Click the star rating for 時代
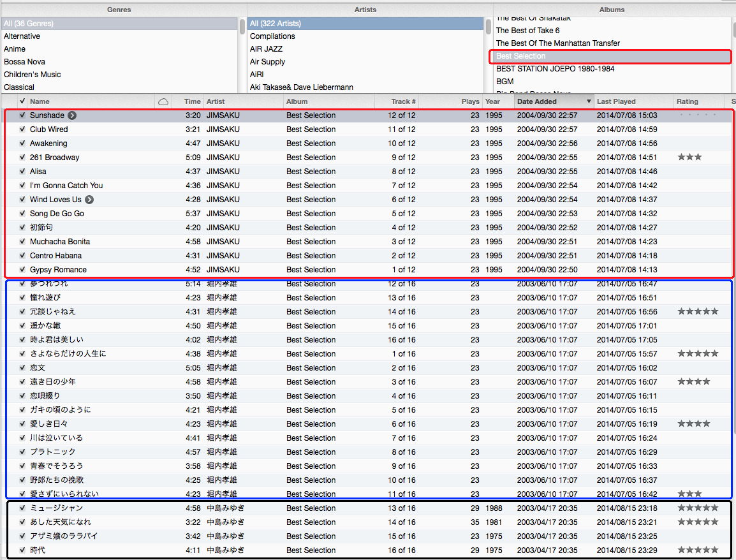 tap(698, 550)
